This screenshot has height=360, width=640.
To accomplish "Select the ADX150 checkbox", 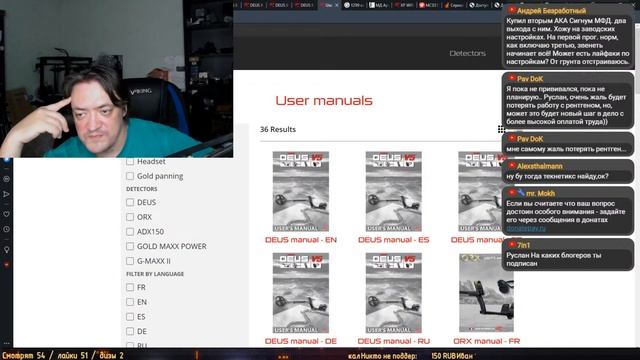I will pos(130,231).
